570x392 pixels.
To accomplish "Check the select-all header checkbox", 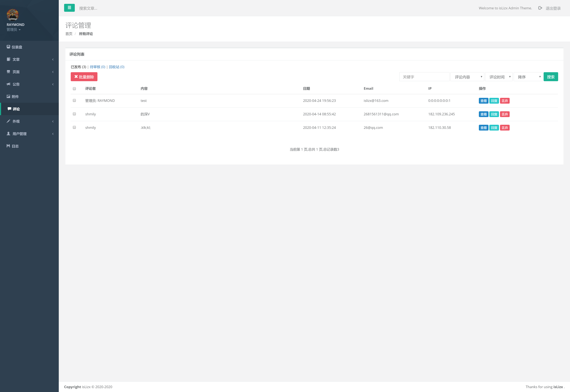I will [x=74, y=89].
